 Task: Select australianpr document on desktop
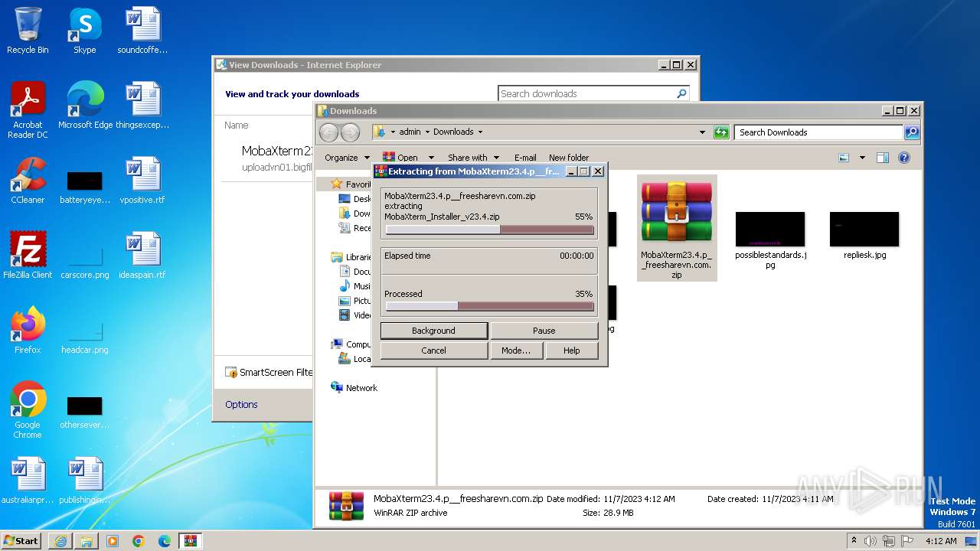coord(28,481)
